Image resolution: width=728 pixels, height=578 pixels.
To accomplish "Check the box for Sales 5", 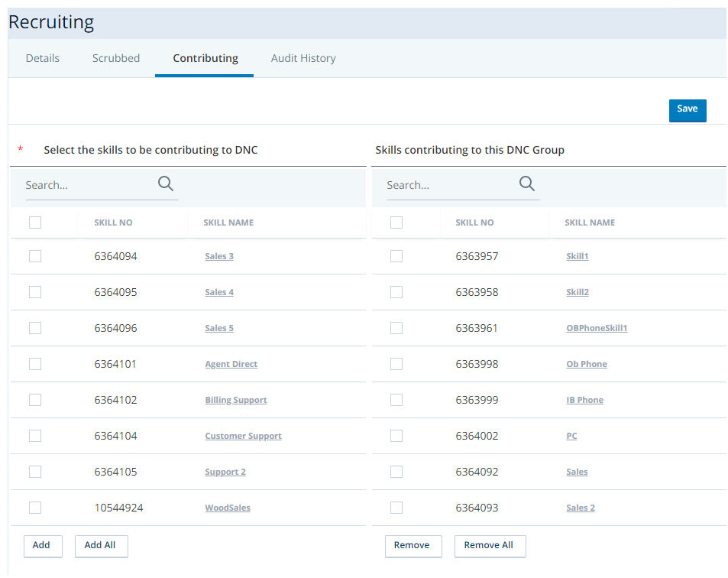I will pyautogui.click(x=35, y=328).
